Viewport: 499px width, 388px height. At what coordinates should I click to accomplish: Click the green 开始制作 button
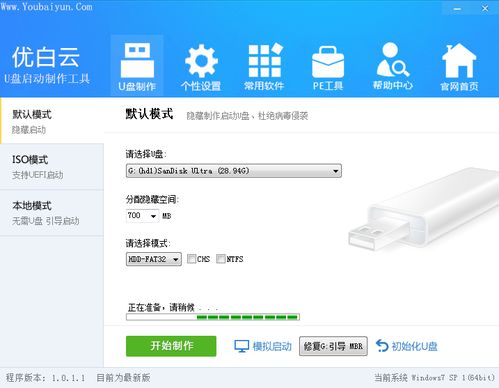tap(171, 346)
